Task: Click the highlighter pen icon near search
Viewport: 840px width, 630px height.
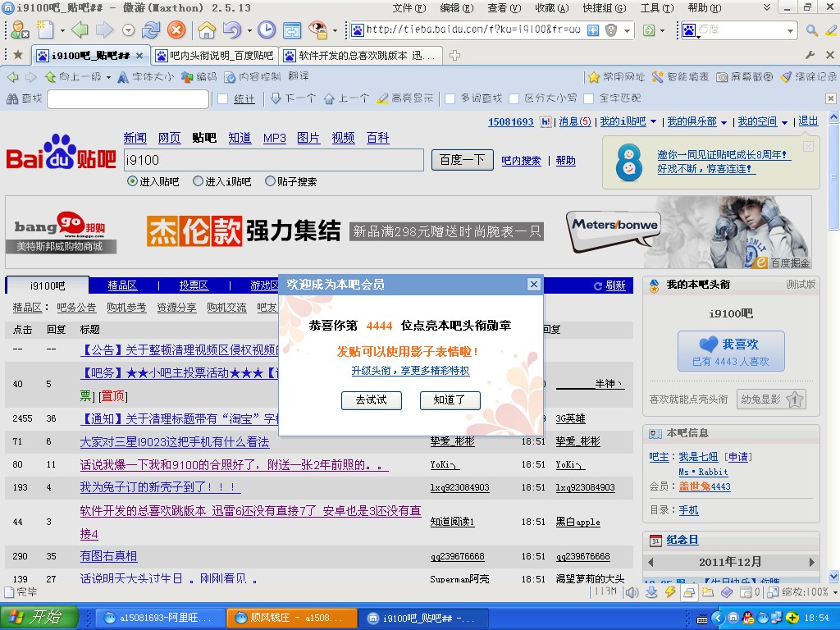Action: pyautogui.click(x=833, y=30)
